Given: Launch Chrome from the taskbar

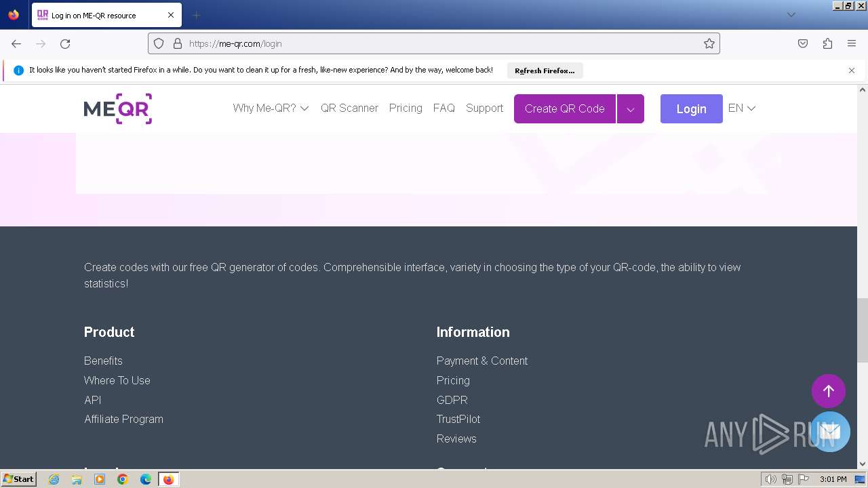Looking at the screenshot, I should pos(123,479).
